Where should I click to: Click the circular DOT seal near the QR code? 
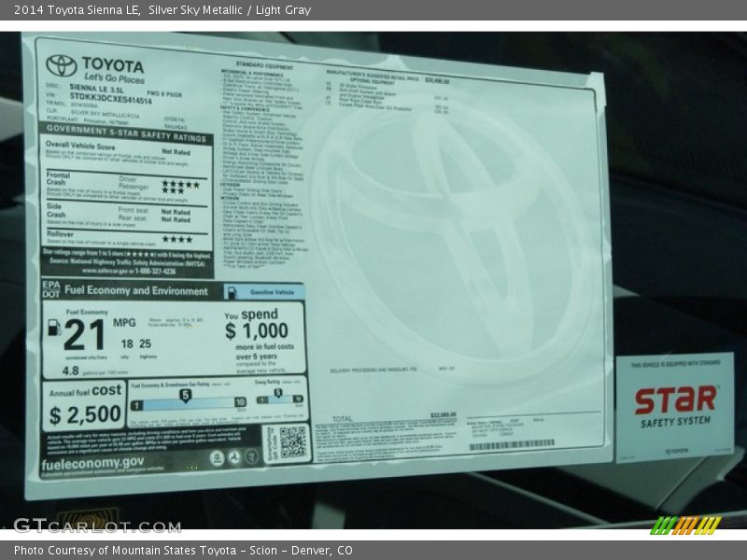(x=249, y=456)
